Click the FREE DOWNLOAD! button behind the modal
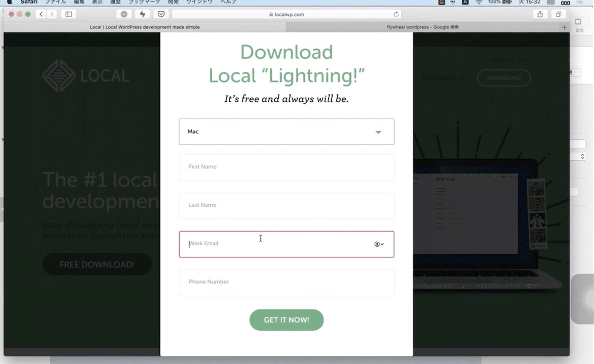 click(97, 265)
